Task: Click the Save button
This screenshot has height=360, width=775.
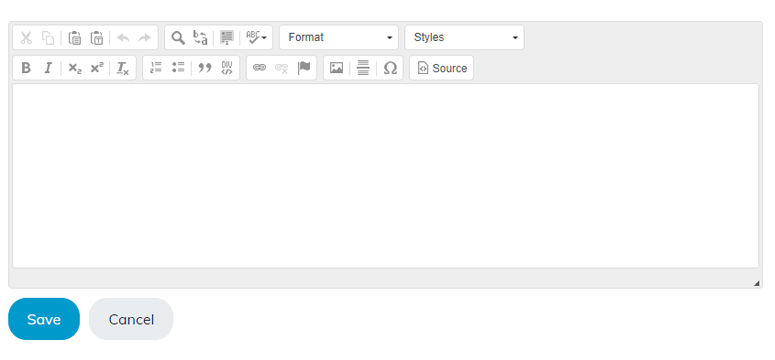Action: pyautogui.click(x=44, y=319)
